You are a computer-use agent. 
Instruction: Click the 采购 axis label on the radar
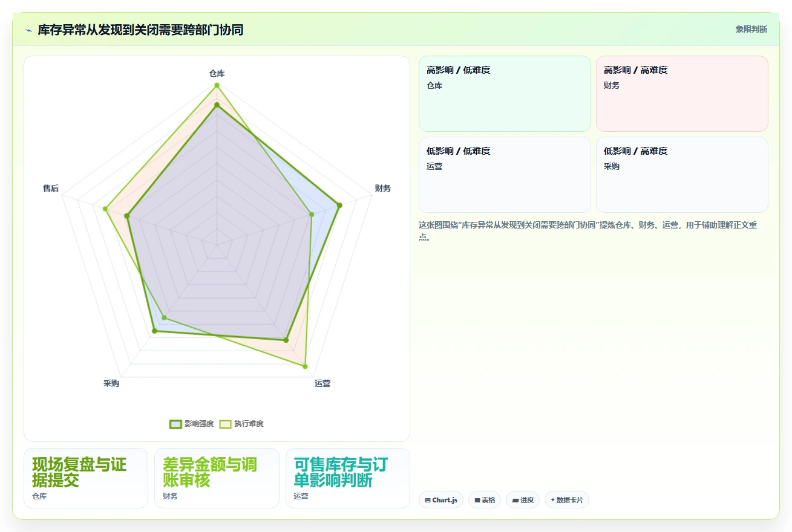(111, 383)
